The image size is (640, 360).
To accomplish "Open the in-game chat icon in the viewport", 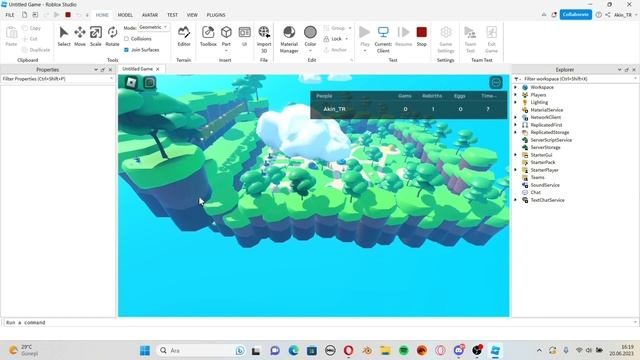I will [150, 82].
